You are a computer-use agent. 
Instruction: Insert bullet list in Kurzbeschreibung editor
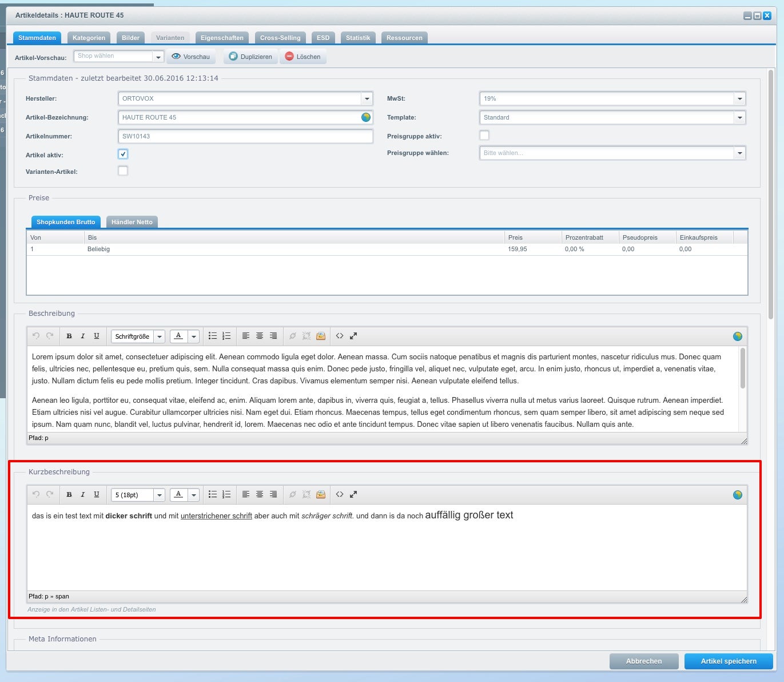click(x=213, y=494)
